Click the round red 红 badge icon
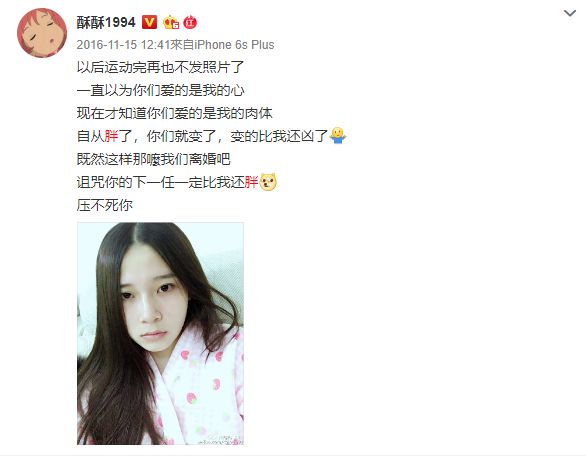 pyautogui.click(x=190, y=22)
